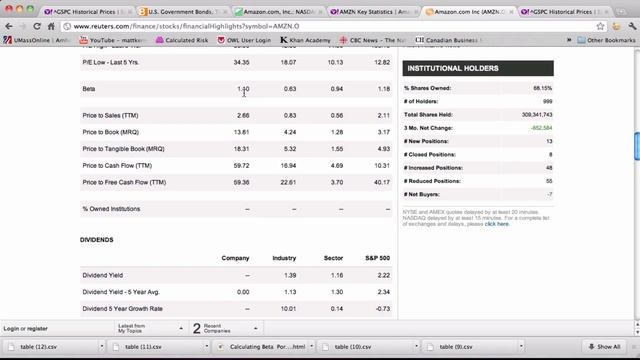
Task: Show hidden bookmarks with the chevron
Action: (569, 40)
